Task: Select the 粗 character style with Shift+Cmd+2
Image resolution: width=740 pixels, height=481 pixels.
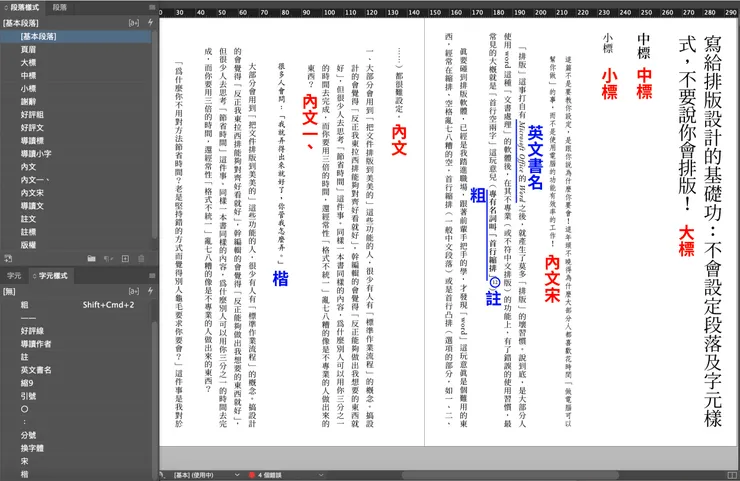Action: point(76,305)
